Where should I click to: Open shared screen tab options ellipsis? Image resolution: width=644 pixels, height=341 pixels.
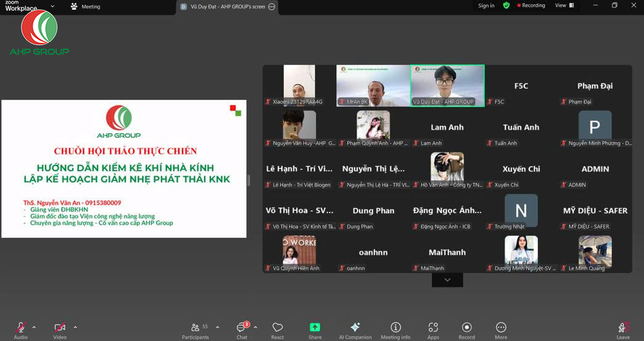[271, 7]
